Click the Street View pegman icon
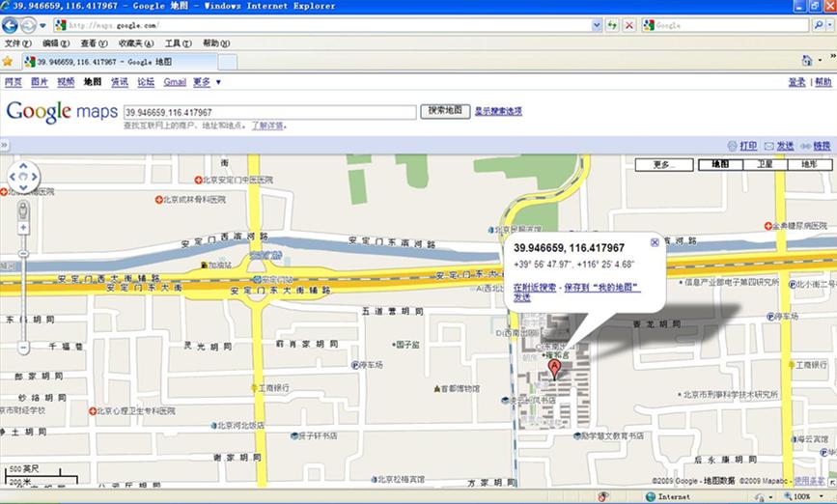This screenshot has height=504, width=837. (x=23, y=210)
